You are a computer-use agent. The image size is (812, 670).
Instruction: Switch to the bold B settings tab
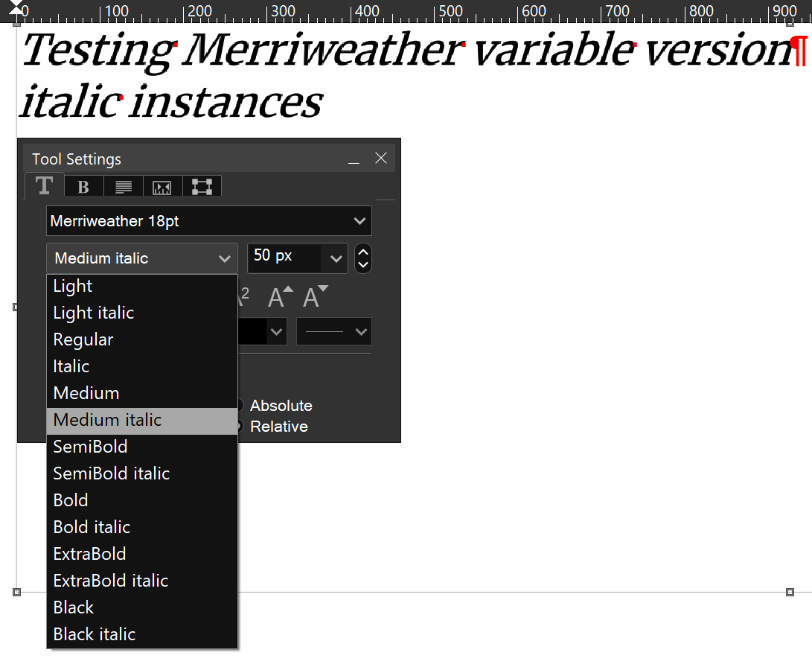click(x=83, y=187)
